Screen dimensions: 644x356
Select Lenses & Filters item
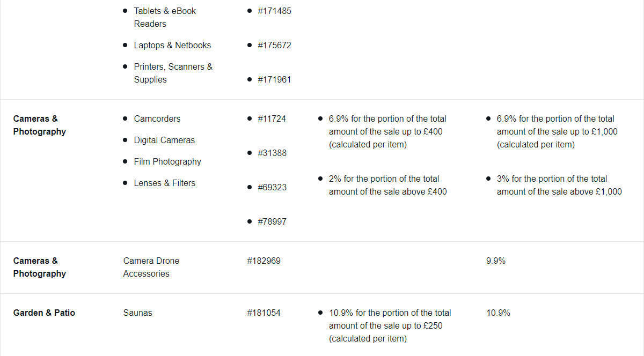tap(165, 183)
